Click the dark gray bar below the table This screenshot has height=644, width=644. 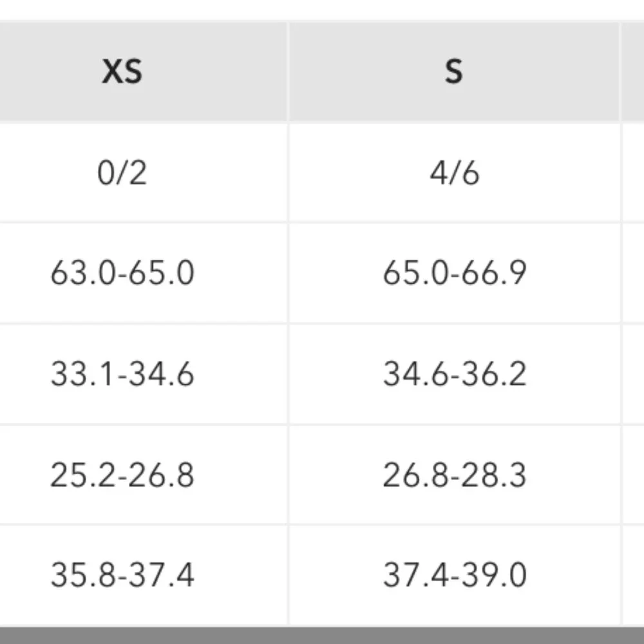click(322, 635)
